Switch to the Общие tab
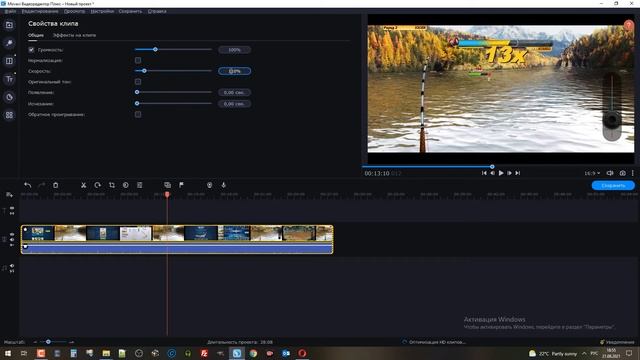Image resolution: width=640 pixels, height=360 pixels. point(36,36)
